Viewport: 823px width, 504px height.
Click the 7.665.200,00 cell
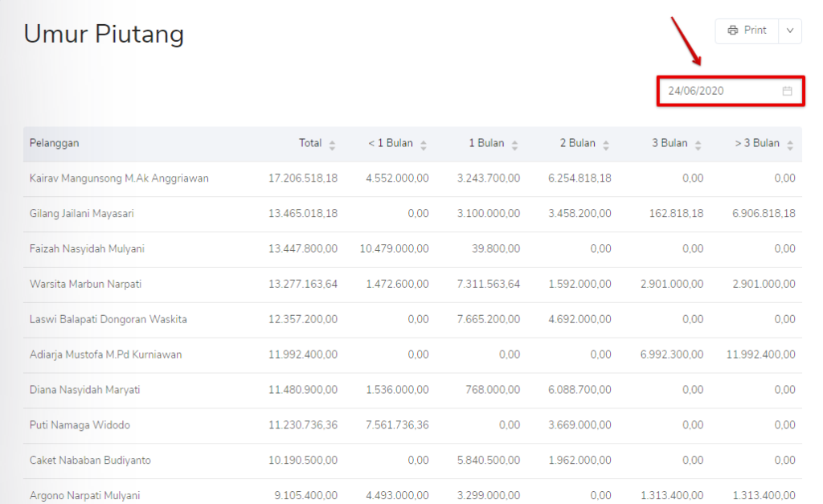[489, 319]
